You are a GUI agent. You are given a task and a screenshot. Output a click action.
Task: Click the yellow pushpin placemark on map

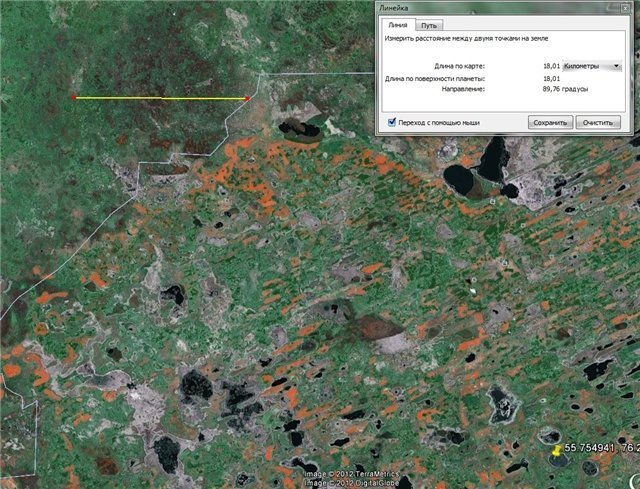(555, 452)
